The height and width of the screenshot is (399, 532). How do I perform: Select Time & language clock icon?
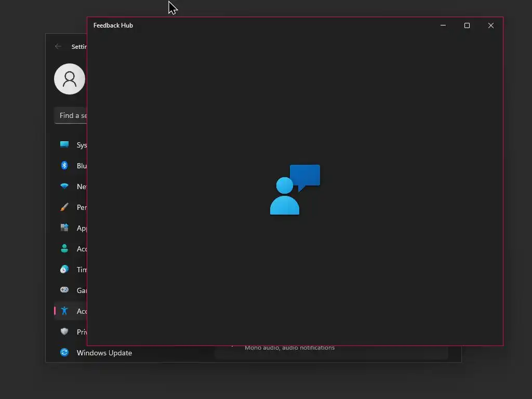point(64,269)
